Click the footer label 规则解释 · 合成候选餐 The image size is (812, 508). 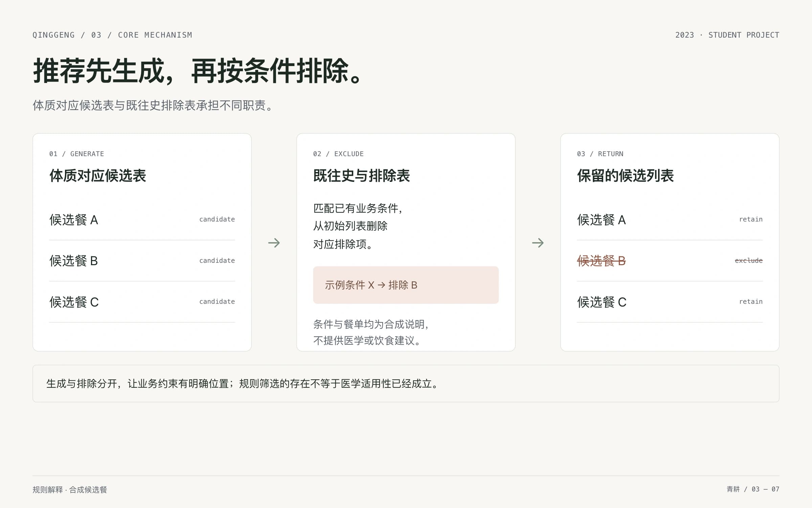pyautogui.click(x=70, y=490)
